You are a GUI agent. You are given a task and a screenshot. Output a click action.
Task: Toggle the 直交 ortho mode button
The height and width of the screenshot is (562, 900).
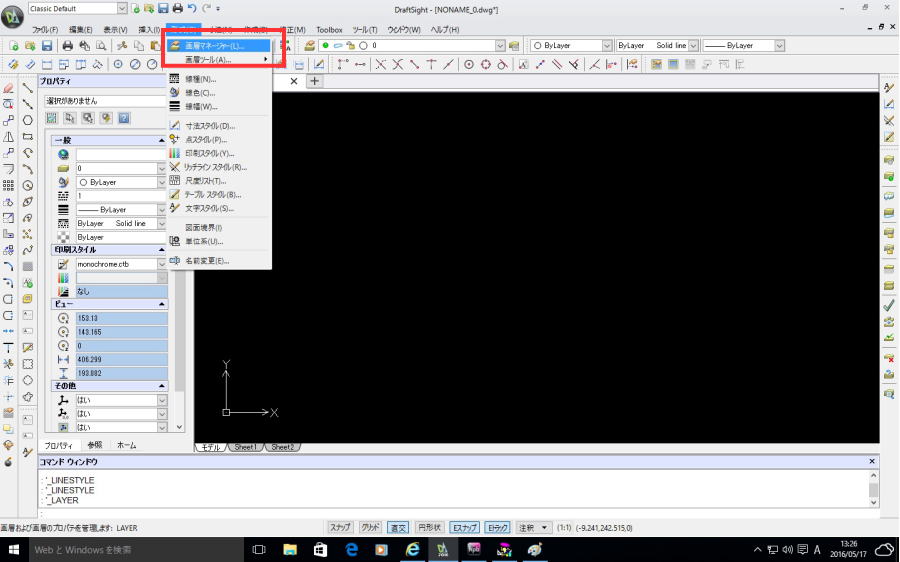pyautogui.click(x=398, y=527)
